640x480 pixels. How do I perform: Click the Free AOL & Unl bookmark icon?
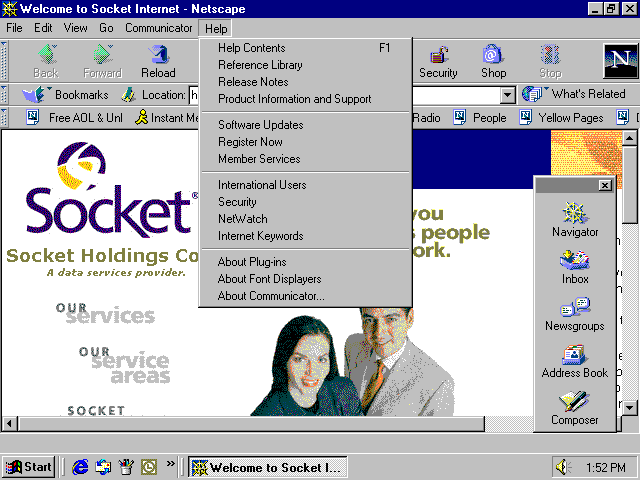point(33,118)
